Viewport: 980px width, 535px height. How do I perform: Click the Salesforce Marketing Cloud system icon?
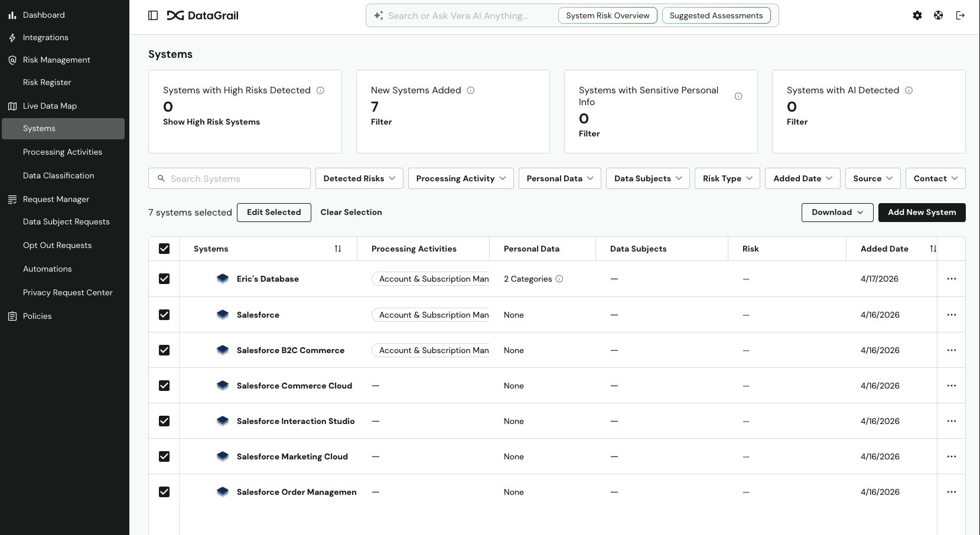pos(223,456)
